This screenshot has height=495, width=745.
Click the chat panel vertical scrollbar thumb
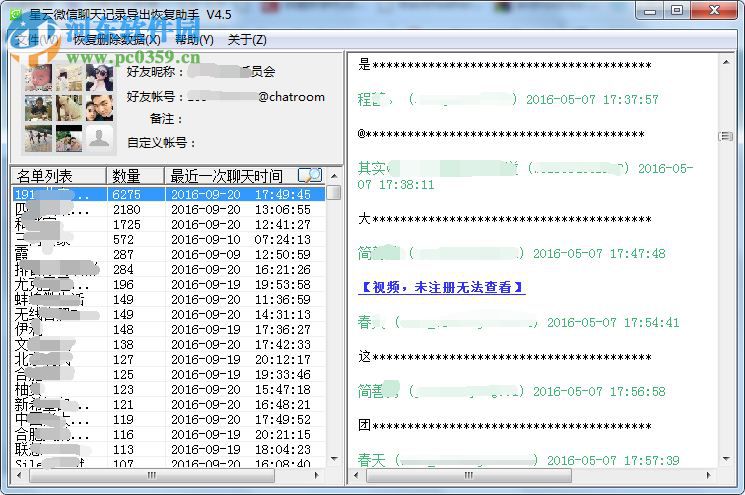click(726, 136)
